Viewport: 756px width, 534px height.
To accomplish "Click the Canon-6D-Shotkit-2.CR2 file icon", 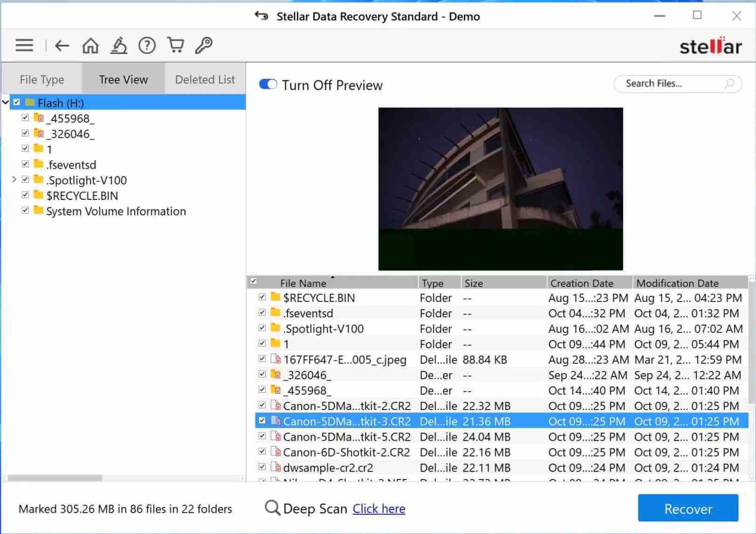I will click(275, 452).
